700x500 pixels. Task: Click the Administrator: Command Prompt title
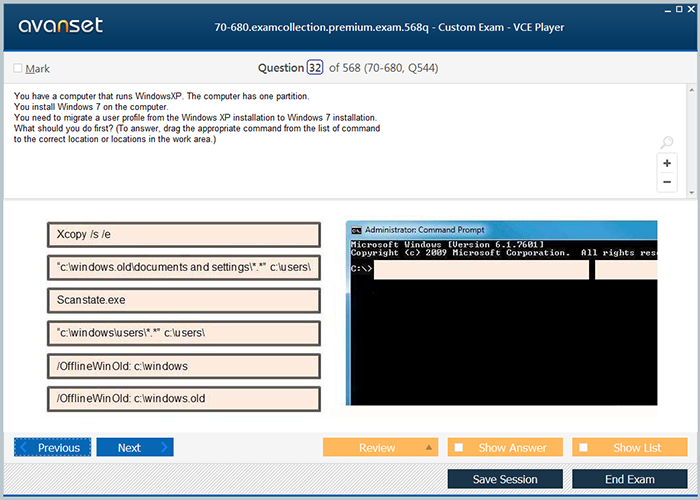(x=425, y=230)
